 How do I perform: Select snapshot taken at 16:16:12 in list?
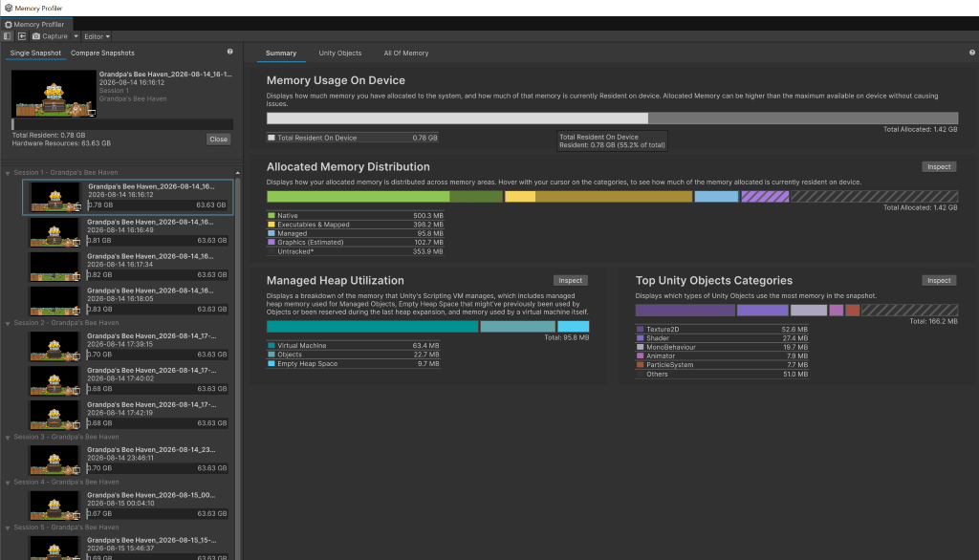coord(128,197)
